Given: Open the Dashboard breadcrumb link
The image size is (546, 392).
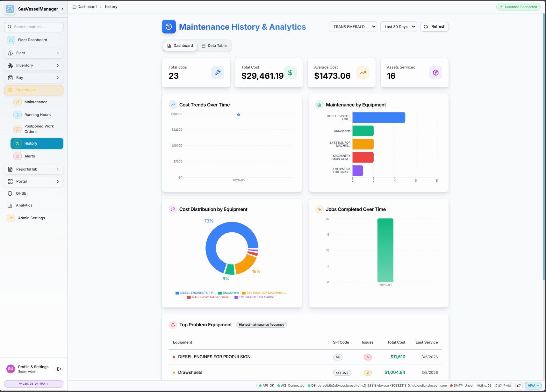Looking at the screenshot, I should click(87, 6).
